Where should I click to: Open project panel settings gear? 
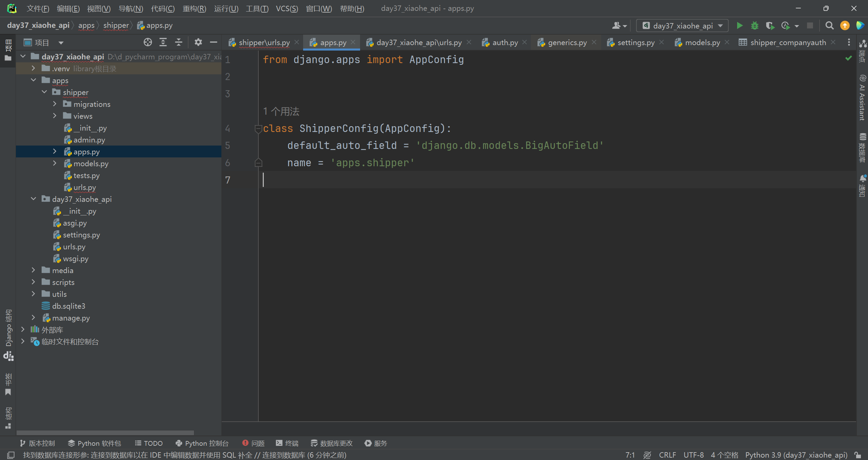click(x=198, y=42)
